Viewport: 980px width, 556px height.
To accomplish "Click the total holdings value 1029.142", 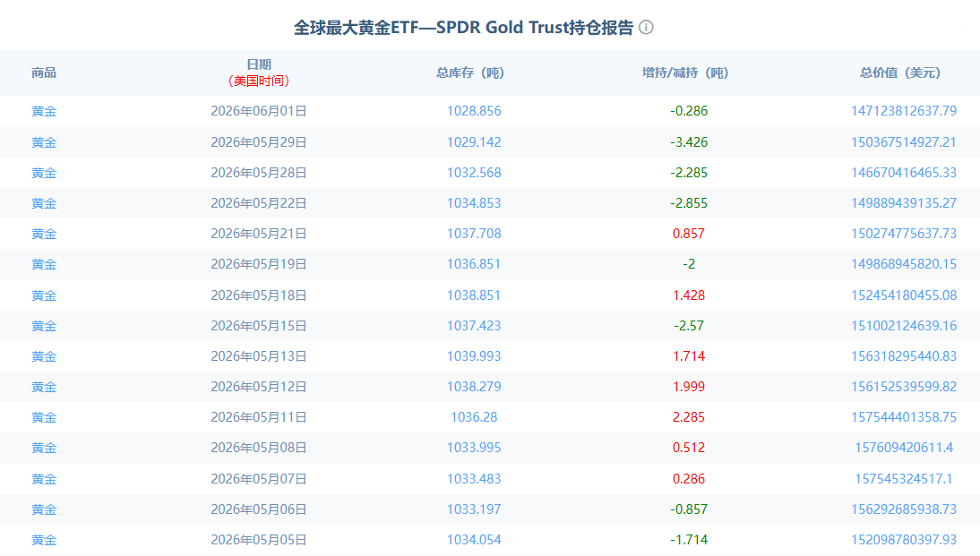I will pos(474,142).
